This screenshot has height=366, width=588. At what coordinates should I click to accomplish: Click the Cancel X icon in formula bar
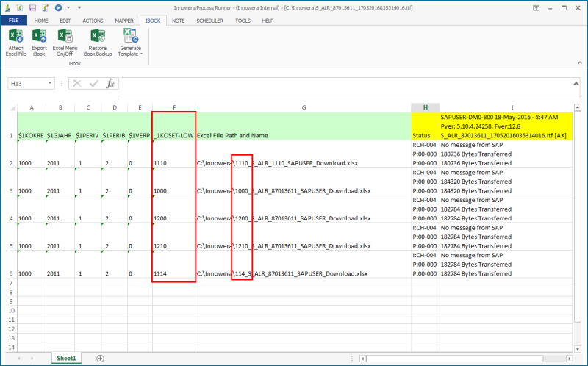pyautogui.click(x=77, y=84)
